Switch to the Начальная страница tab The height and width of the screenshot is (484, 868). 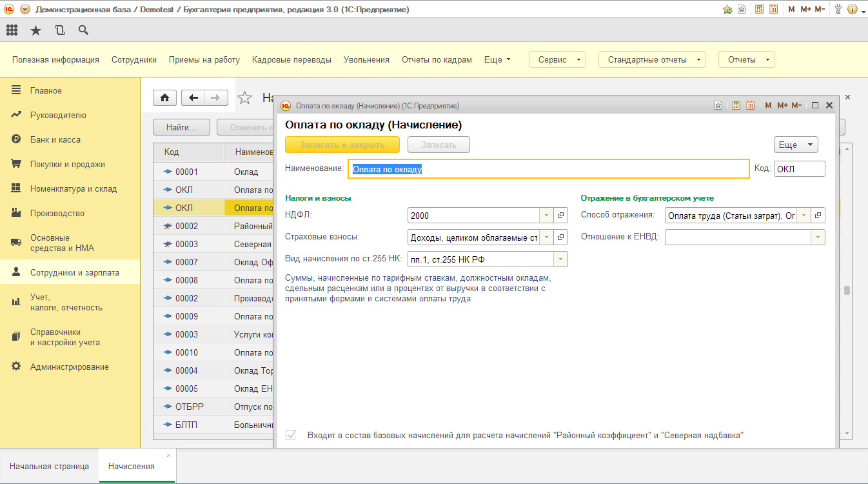point(49,466)
